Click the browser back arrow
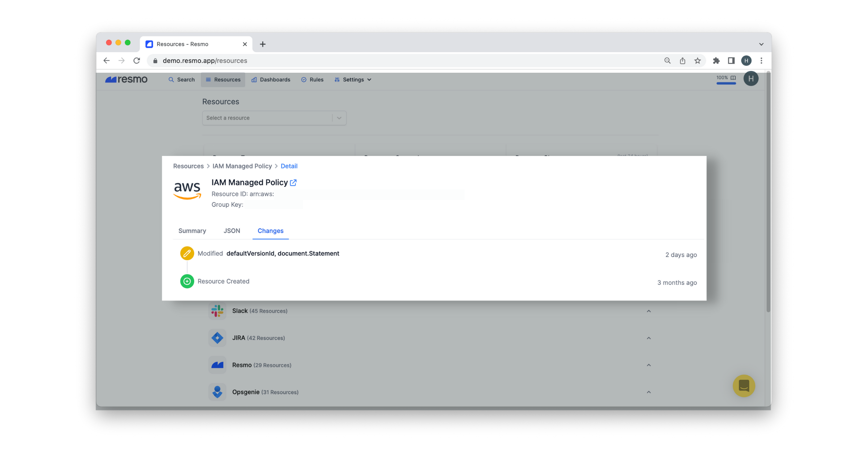Screen dimensions: 868x456 click(106, 61)
